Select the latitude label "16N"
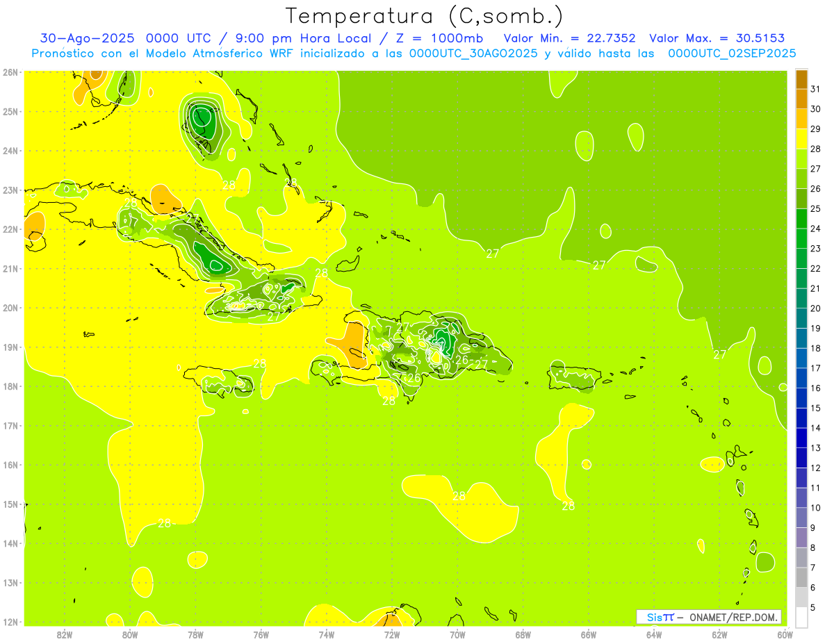 pyautogui.click(x=10, y=465)
